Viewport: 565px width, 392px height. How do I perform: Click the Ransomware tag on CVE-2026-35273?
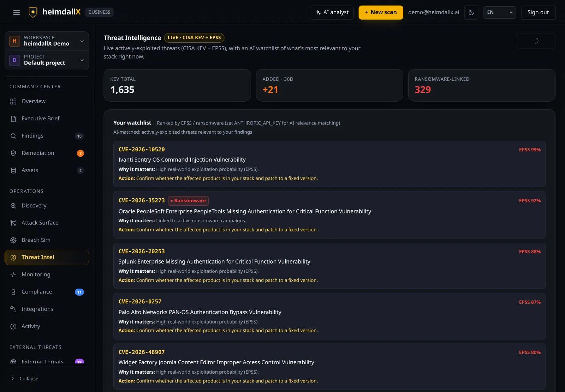click(x=188, y=201)
